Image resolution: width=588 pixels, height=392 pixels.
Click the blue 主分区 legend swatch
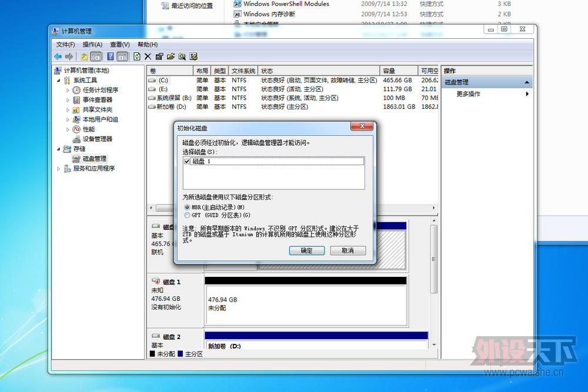pos(181,354)
